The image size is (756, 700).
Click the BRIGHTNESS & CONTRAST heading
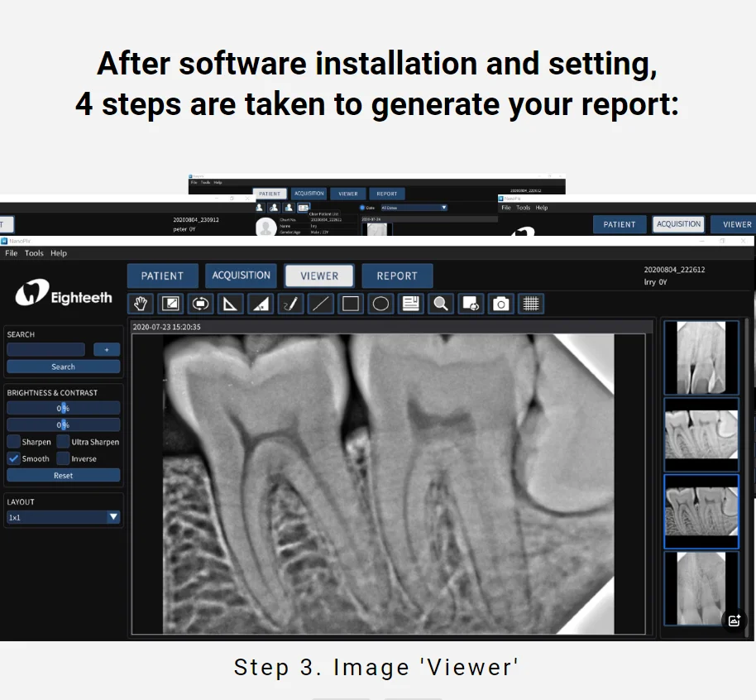click(x=52, y=393)
